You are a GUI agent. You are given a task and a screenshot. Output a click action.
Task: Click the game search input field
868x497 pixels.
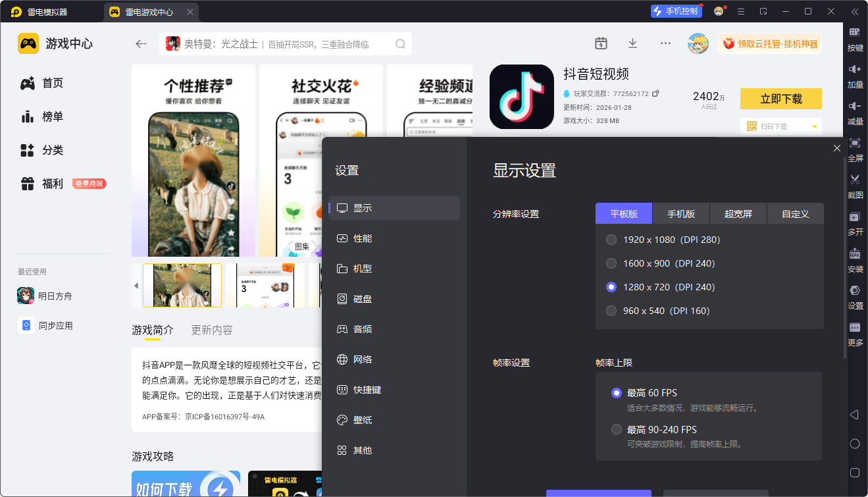[286, 44]
